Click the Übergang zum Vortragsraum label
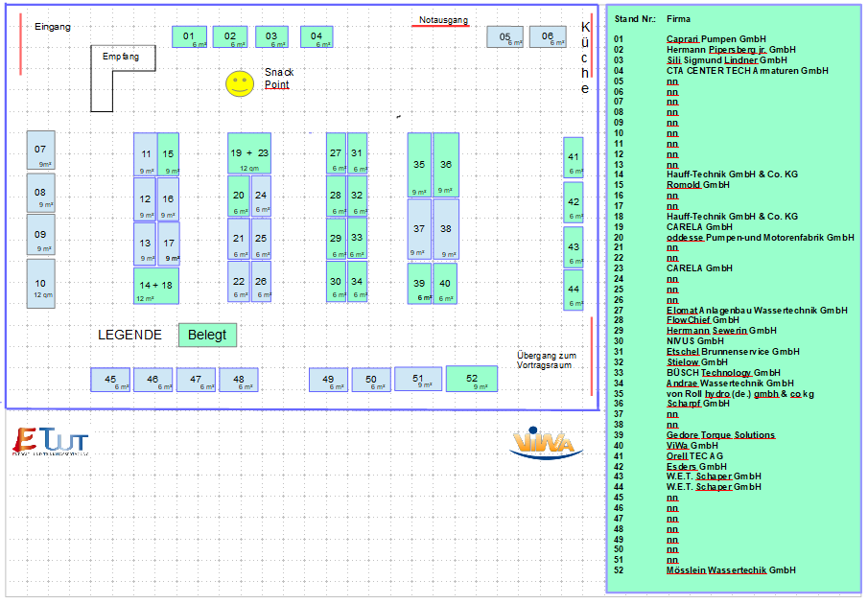The image size is (868, 604). [547, 360]
